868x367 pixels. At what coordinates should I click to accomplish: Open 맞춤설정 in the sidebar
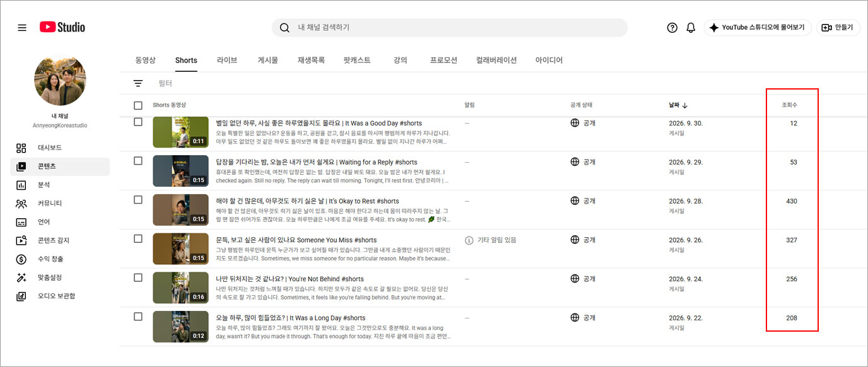pyautogui.click(x=60, y=277)
